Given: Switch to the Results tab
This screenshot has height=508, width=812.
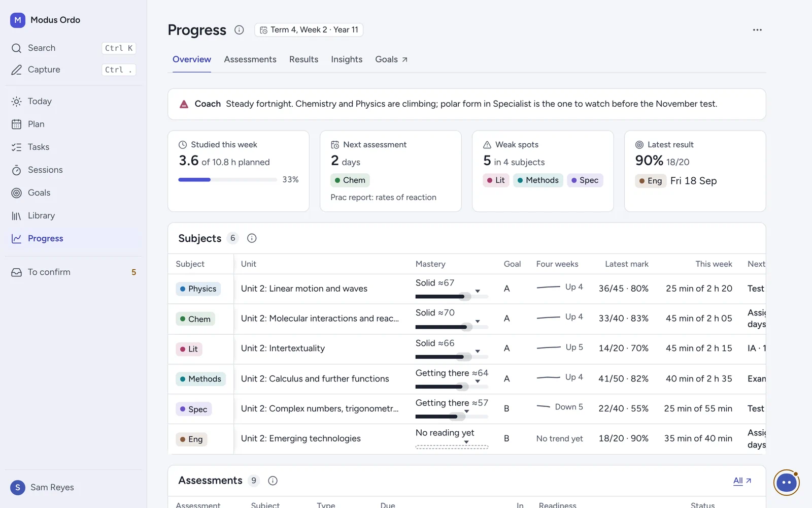Looking at the screenshot, I should pyautogui.click(x=303, y=59).
